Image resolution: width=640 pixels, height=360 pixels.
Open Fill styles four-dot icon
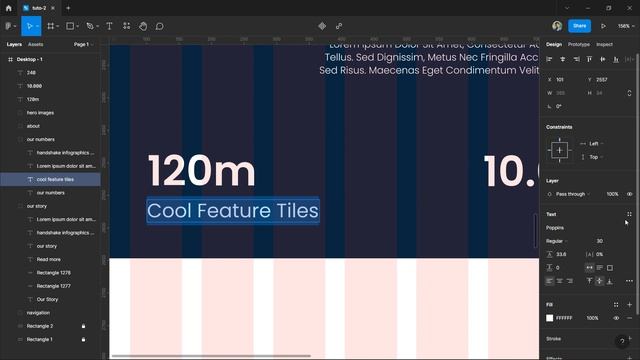(x=616, y=304)
